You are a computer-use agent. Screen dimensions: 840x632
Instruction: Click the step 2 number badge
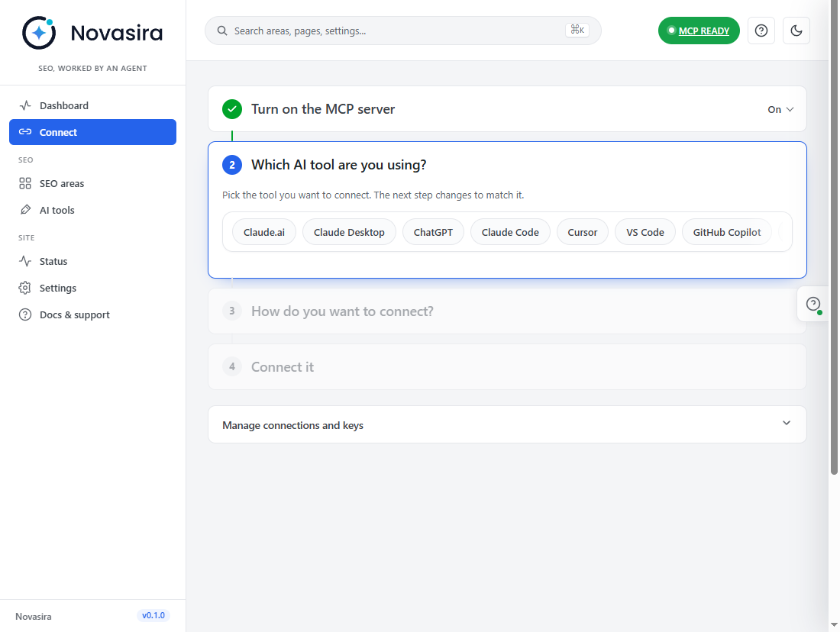pyautogui.click(x=232, y=165)
